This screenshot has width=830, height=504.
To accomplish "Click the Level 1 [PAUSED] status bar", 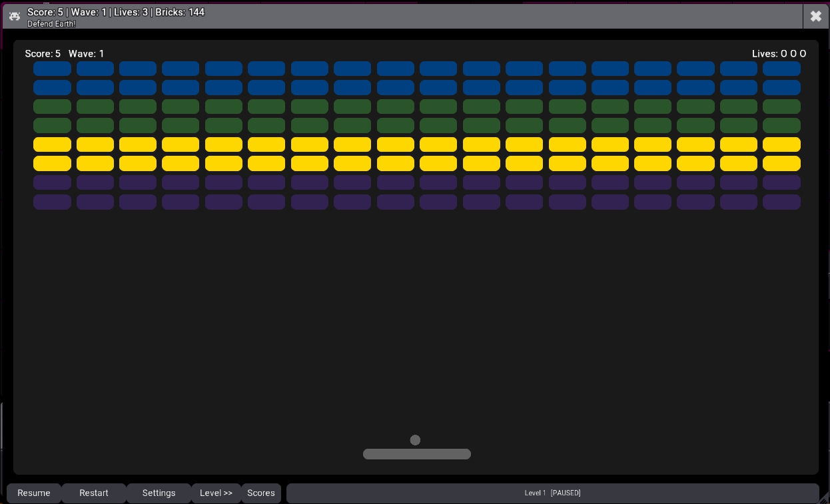I will pos(552,493).
